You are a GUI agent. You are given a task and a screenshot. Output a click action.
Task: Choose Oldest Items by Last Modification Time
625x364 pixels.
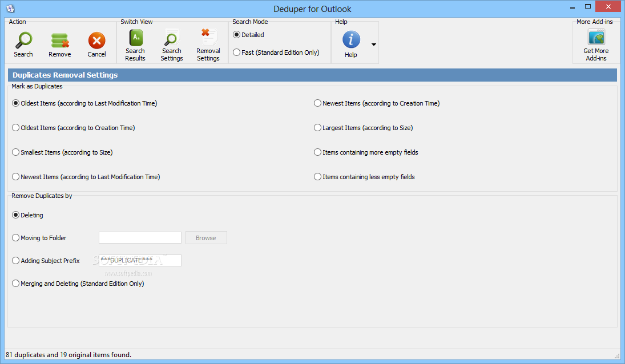(84, 103)
